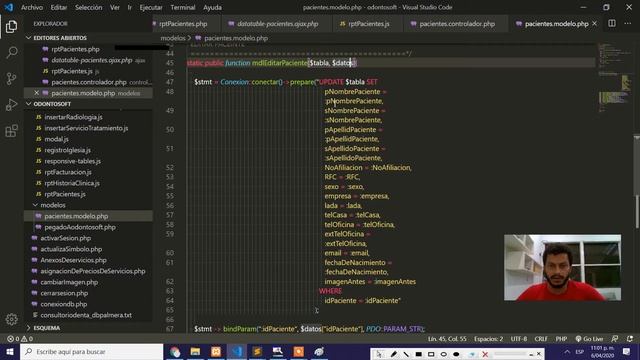Select the pencil tool in annotation toolbar
Screen dimensions: 640x360
click(x=393, y=354)
